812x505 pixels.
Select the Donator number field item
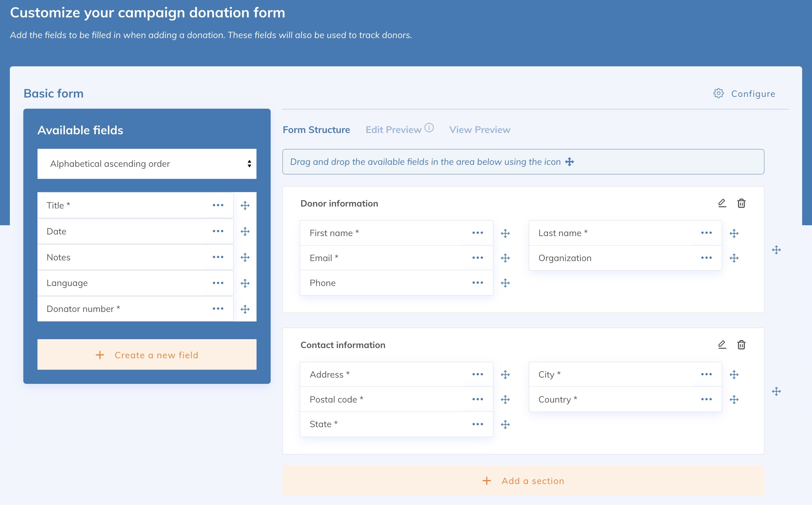[100, 309]
